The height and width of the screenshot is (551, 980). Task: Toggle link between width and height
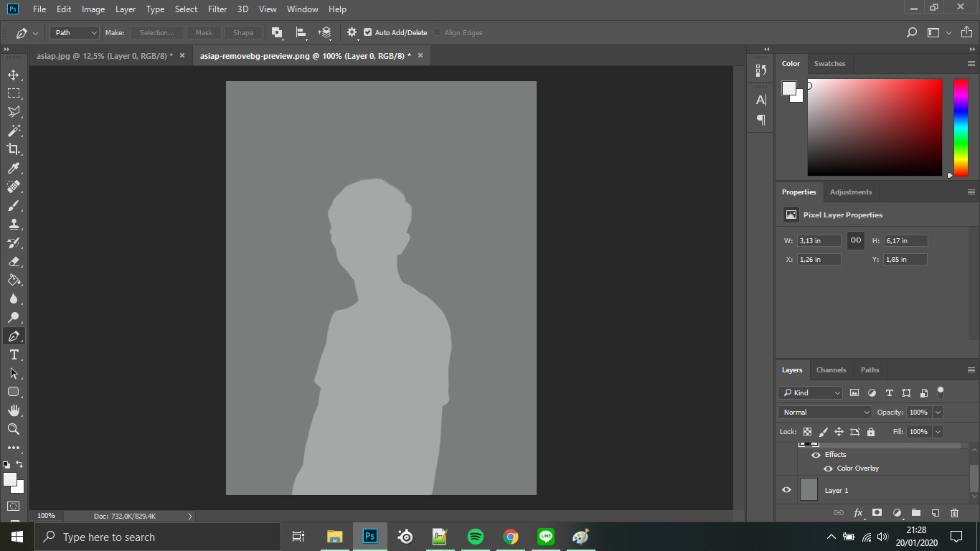(x=855, y=240)
